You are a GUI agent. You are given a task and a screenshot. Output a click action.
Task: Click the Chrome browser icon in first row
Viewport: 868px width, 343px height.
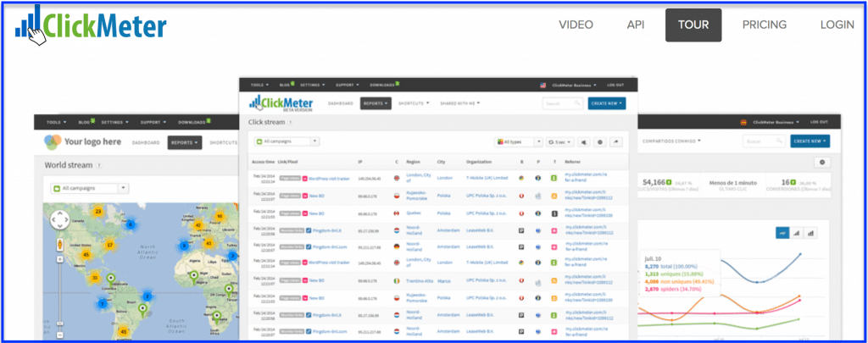521,178
